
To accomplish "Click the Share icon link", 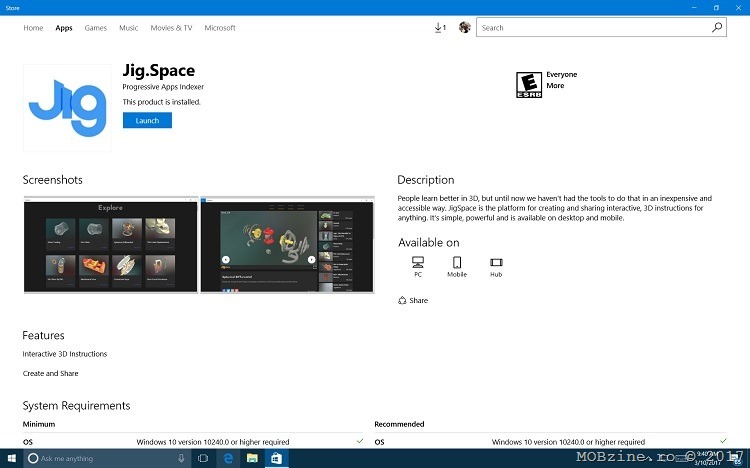I will (x=413, y=301).
